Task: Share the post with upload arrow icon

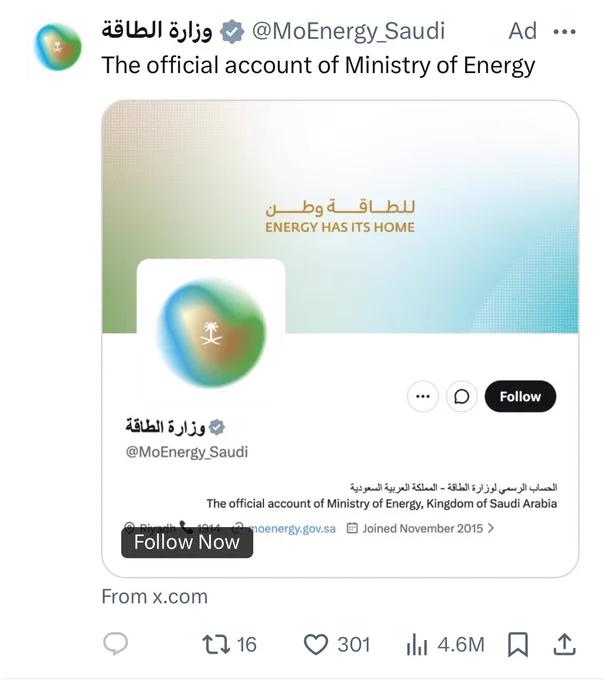Action: 564,644
